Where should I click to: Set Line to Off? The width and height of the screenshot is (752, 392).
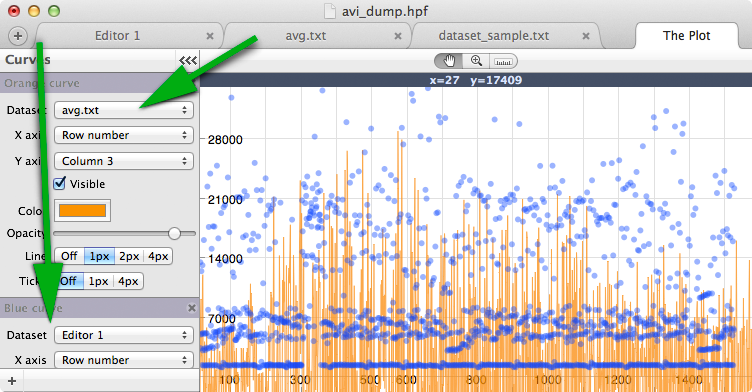click(69, 256)
